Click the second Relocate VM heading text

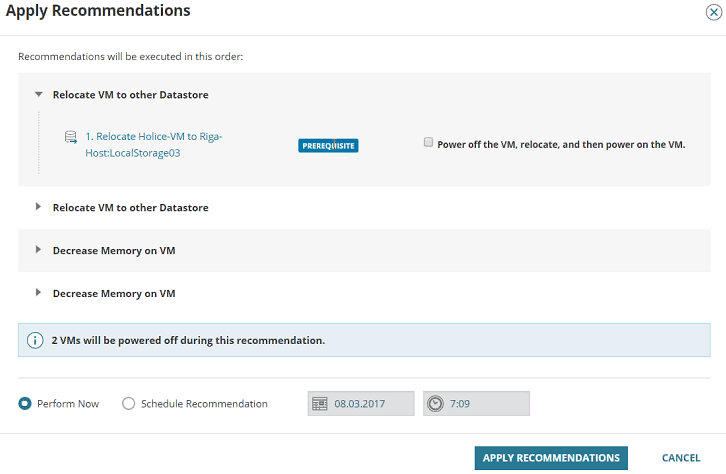tap(130, 207)
